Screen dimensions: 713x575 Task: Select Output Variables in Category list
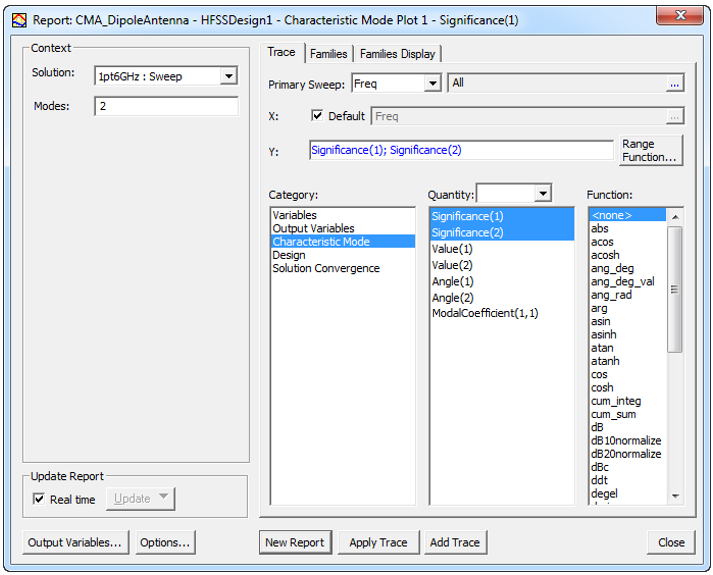pyautogui.click(x=313, y=228)
